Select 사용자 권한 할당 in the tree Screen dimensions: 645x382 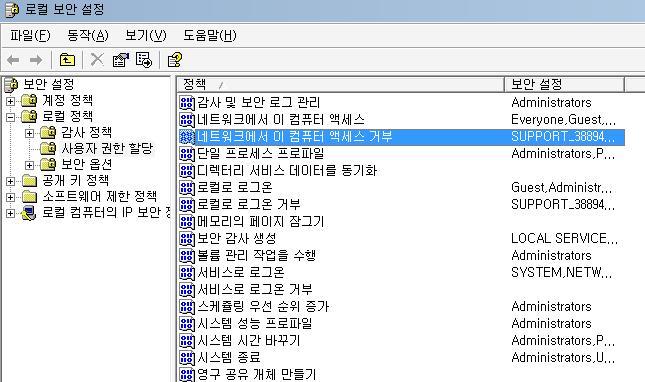107,148
